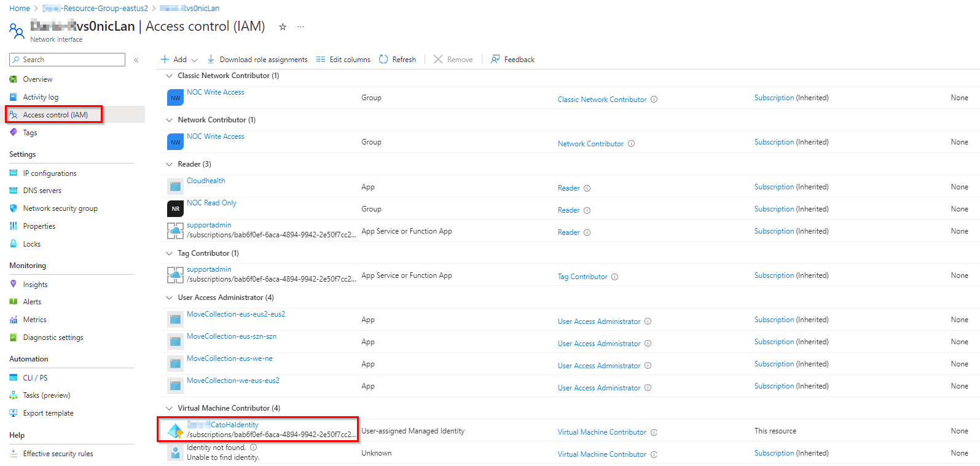Click the Home breadcrumb link
Viewport: 980px width, 466px height.
coord(20,9)
